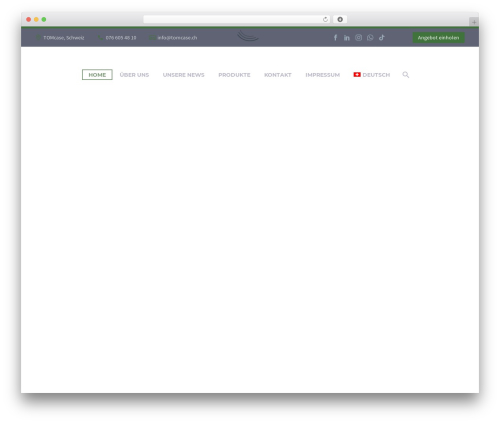Open the Instagram social icon
The height and width of the screenshot is (423, 500).
coord(358,38)
